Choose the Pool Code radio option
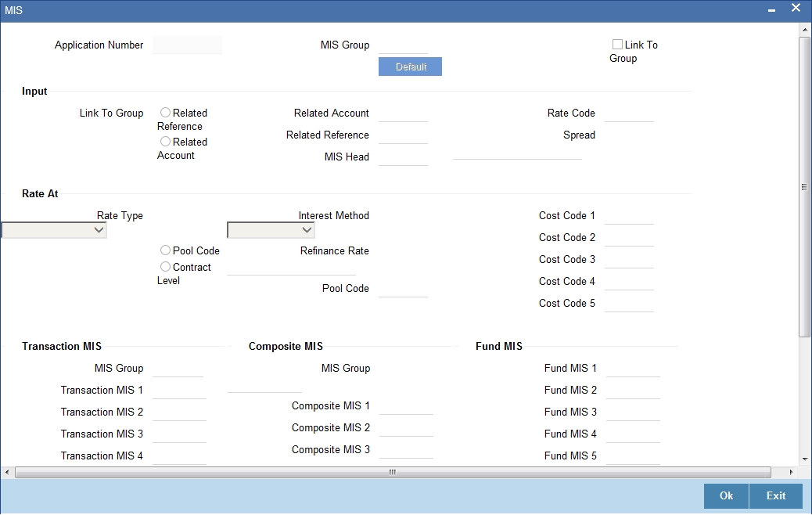This screenshot has height=515, width=812. click(165, 250)
